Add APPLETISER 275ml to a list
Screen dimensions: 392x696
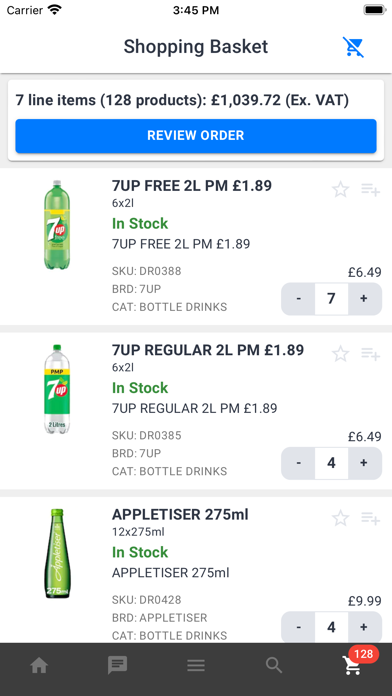click(x=370, y=518)
